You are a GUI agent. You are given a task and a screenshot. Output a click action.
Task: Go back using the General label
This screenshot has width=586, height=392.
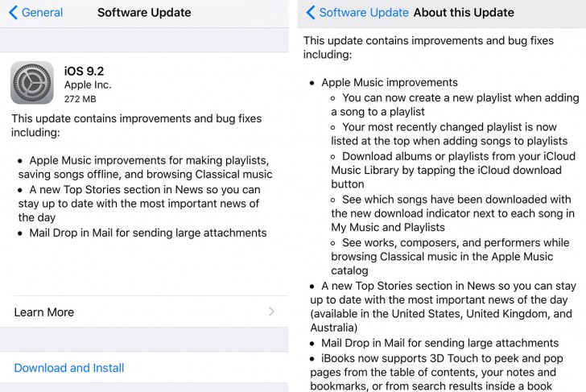pyautogui.click(x=42, y=13)
